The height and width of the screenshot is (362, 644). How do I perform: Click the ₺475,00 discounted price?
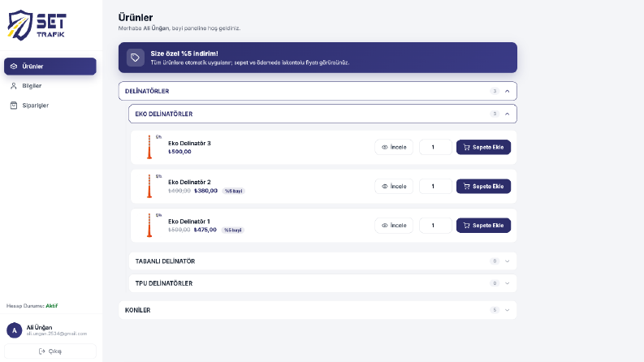pyautogui.click(x=205, y=230)
